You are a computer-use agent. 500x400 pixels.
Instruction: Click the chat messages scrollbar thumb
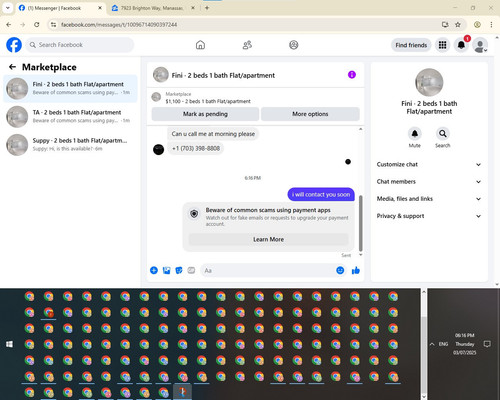[x=360, y=223]
